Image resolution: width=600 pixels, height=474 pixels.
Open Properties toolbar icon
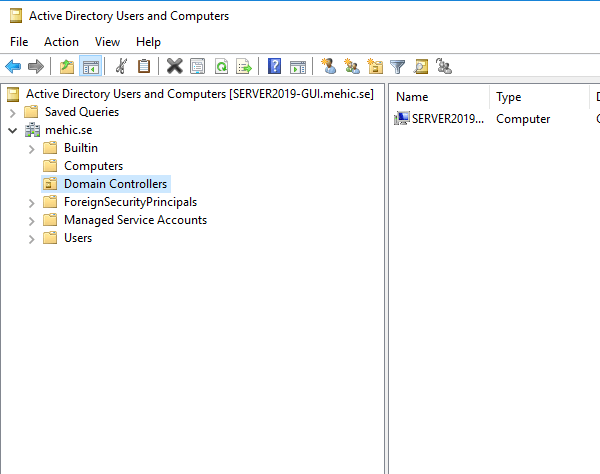(197, 66)
